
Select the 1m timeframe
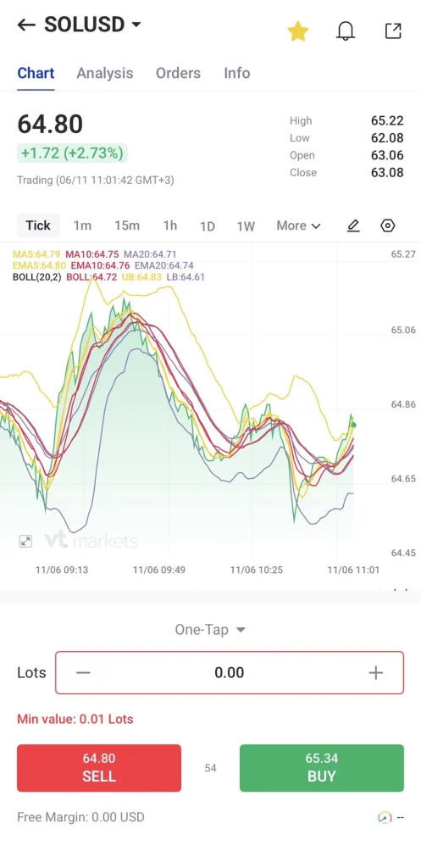(82, 225)
